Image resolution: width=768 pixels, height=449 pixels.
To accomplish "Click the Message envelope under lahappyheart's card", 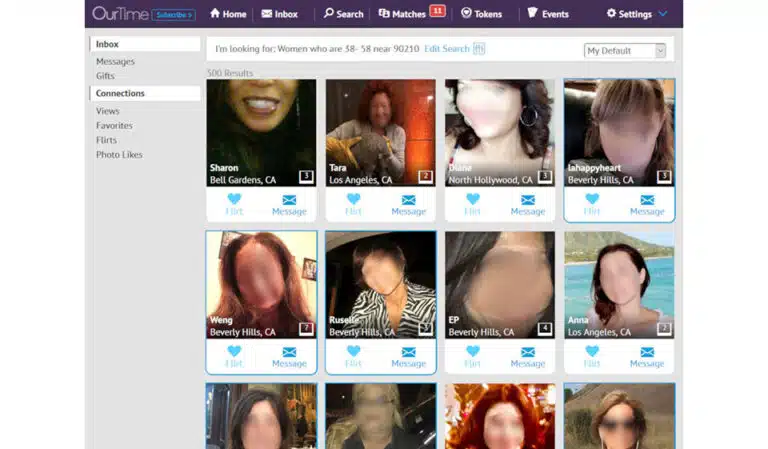I will pyautogui.click(x=647, y=199).
